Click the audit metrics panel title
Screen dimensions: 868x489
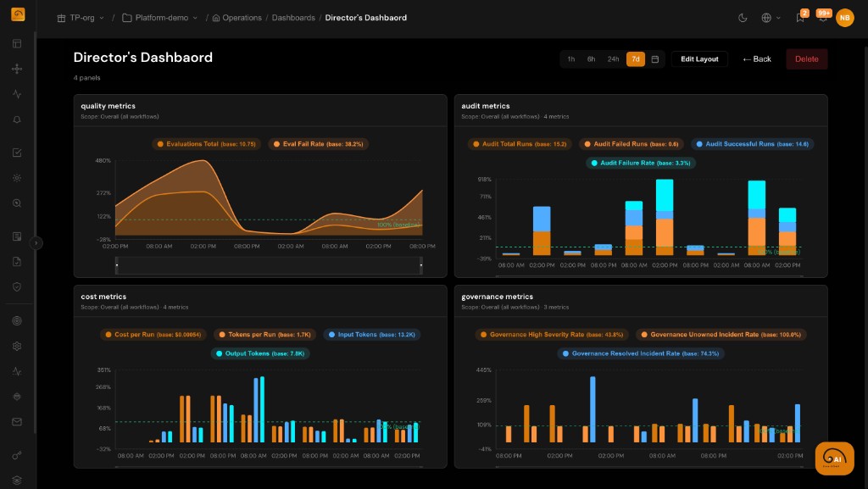(x=486, y=106)
